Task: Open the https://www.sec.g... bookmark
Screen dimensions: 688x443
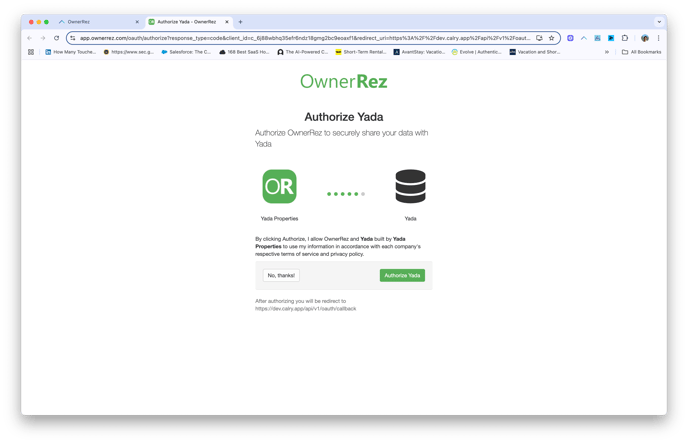Action: (129, 52)
